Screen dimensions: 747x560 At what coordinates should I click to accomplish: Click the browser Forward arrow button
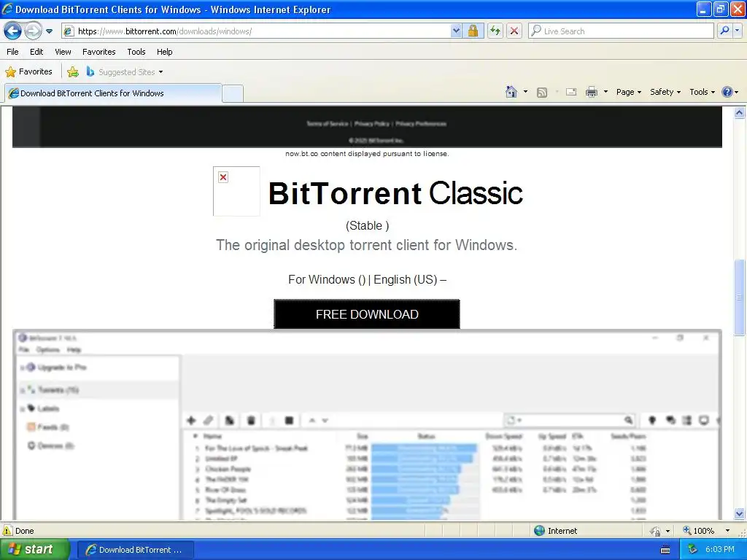coord(32,31)
